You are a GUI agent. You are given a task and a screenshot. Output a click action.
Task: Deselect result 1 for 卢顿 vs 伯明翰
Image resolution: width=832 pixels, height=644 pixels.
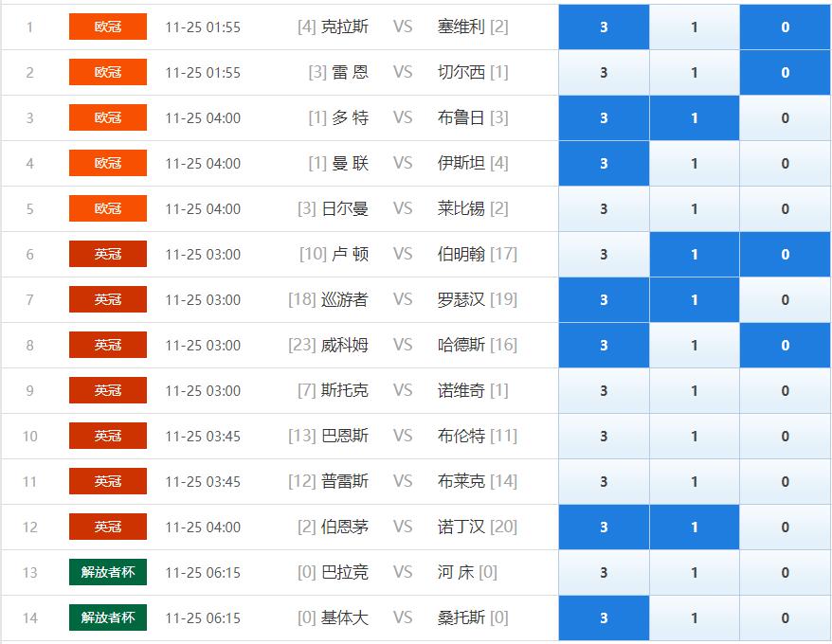click(694, 255)
